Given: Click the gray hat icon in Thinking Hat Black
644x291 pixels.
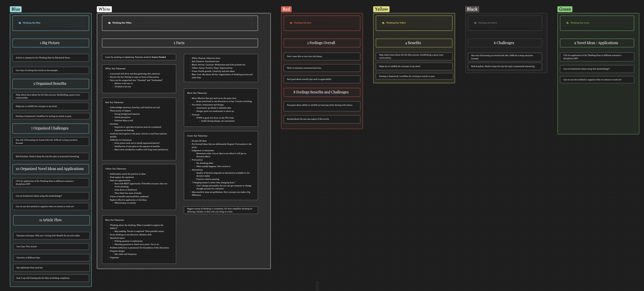Looking at the screenshot, I should click(x=475, y=23).
